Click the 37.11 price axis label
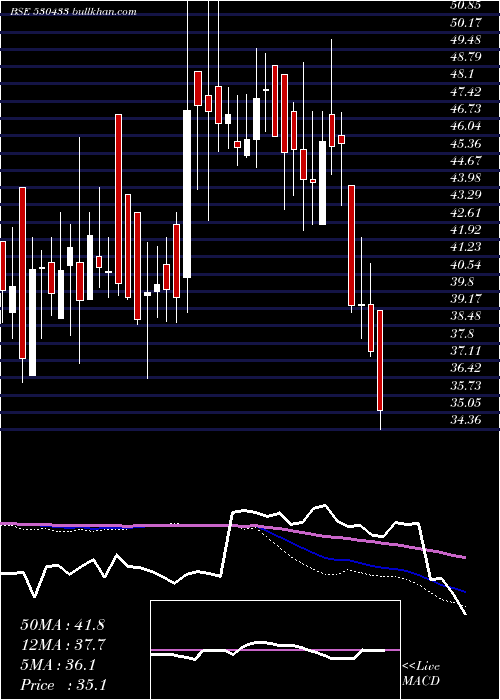Image resolution: width=500 pixels, height=700 pixels. tap(466, 351)
